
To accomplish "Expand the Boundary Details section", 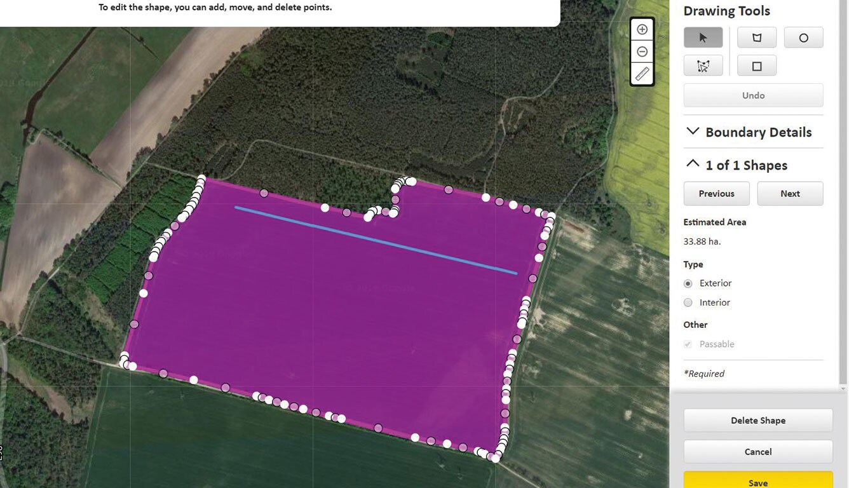I will [693, 132].
